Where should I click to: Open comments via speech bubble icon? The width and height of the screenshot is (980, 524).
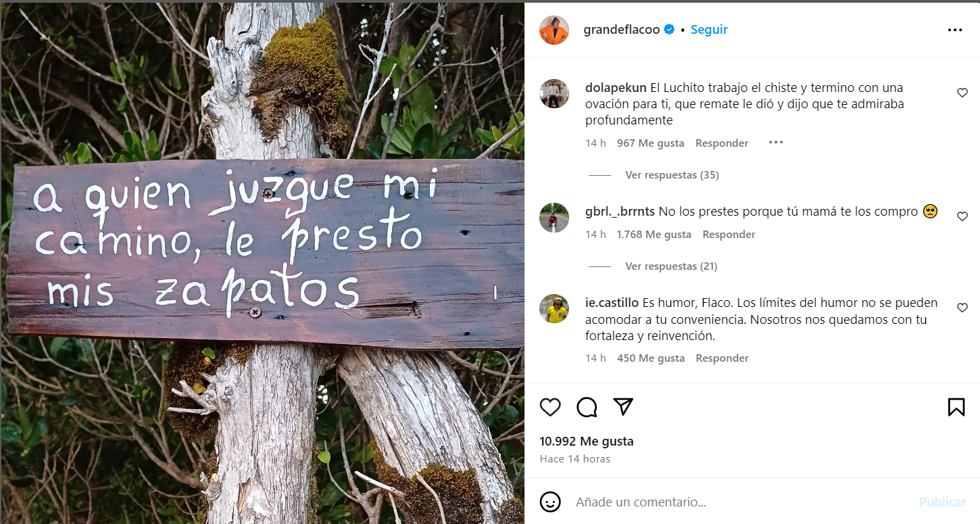pos(587,407)
